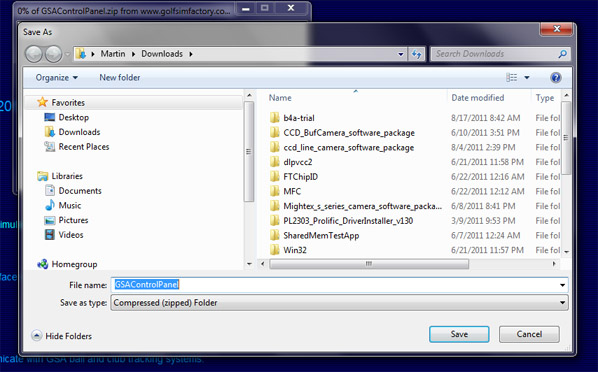Select CCD_BufCamera_software_package folder name
598x372 pixels.
coord(349,133)
